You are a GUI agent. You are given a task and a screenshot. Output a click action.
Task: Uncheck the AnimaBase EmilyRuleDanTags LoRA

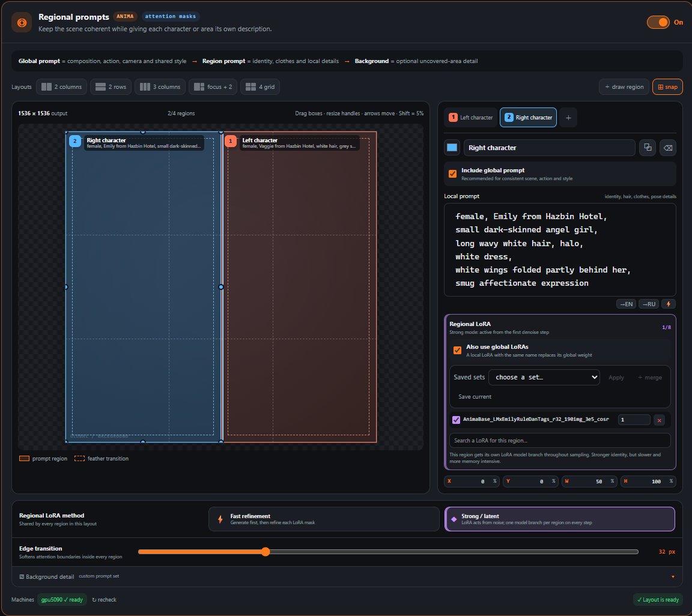[x=457, y=420]
